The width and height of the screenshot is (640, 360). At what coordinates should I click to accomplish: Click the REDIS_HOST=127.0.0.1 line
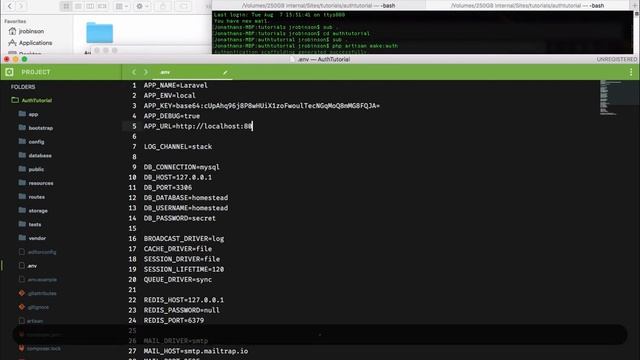(184, 300)
